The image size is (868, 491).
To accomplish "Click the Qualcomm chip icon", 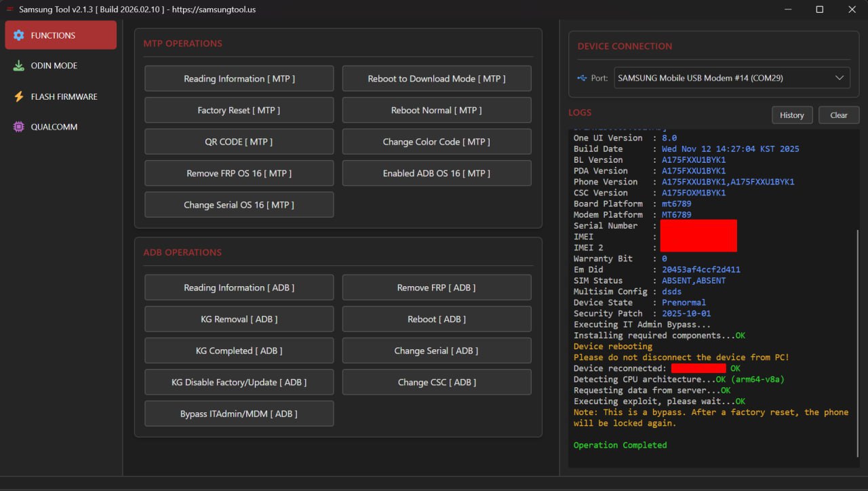I will (19, 127).
